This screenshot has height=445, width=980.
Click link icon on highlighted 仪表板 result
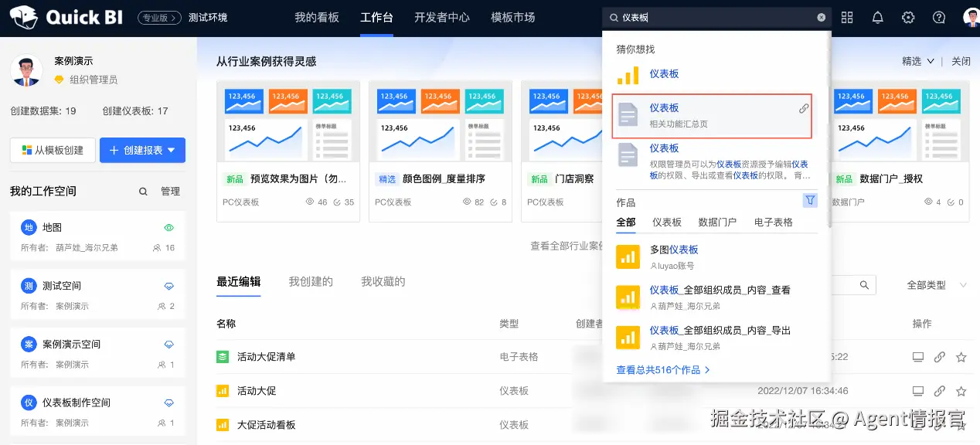point(804,109)
